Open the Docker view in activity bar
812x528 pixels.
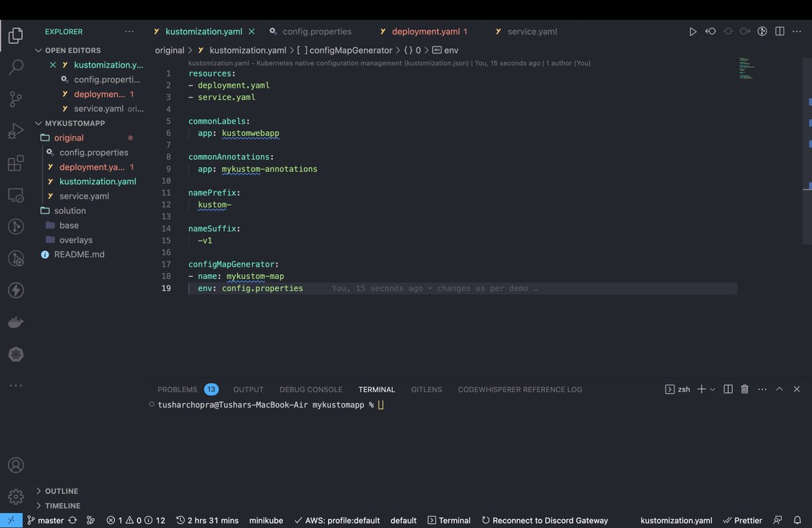tap(16, 322)
